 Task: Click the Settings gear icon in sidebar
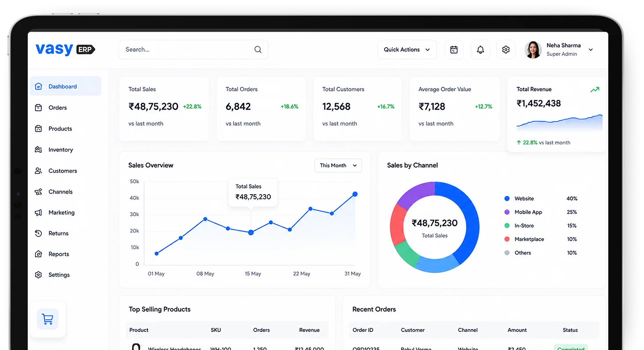coord(38,275)
